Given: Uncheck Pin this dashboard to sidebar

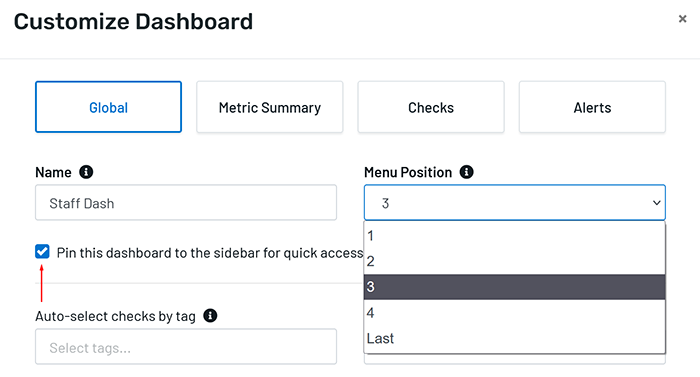Looking at the screenshot, I should tap(42, 251).
